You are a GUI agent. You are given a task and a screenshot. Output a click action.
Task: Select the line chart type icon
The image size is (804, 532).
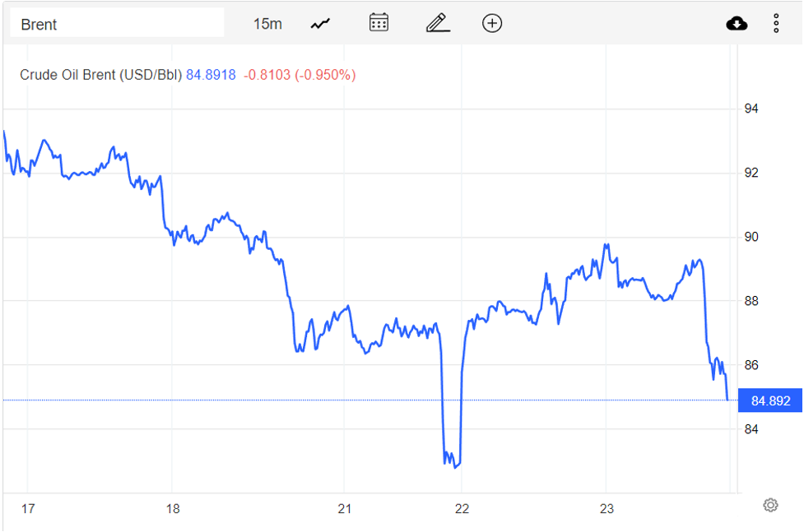[x=318, y=23]
